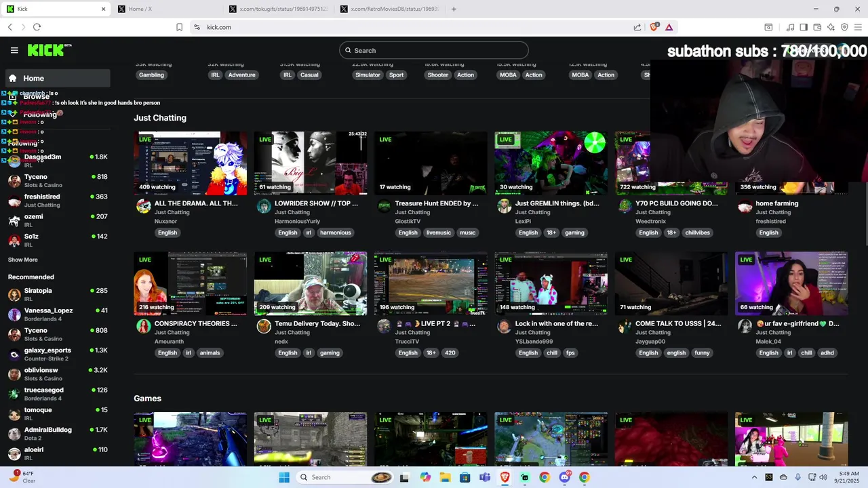
Task: Switch to the Home / X tab
Action: point(166,9)
